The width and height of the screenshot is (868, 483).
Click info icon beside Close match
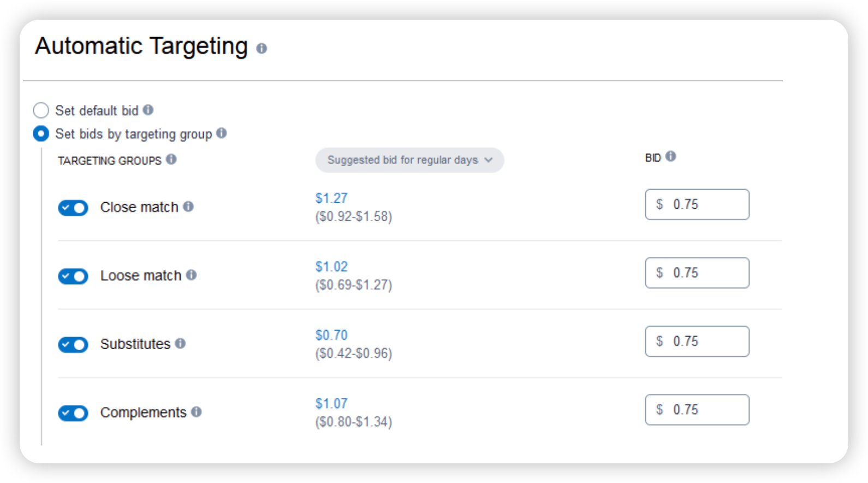188,207
